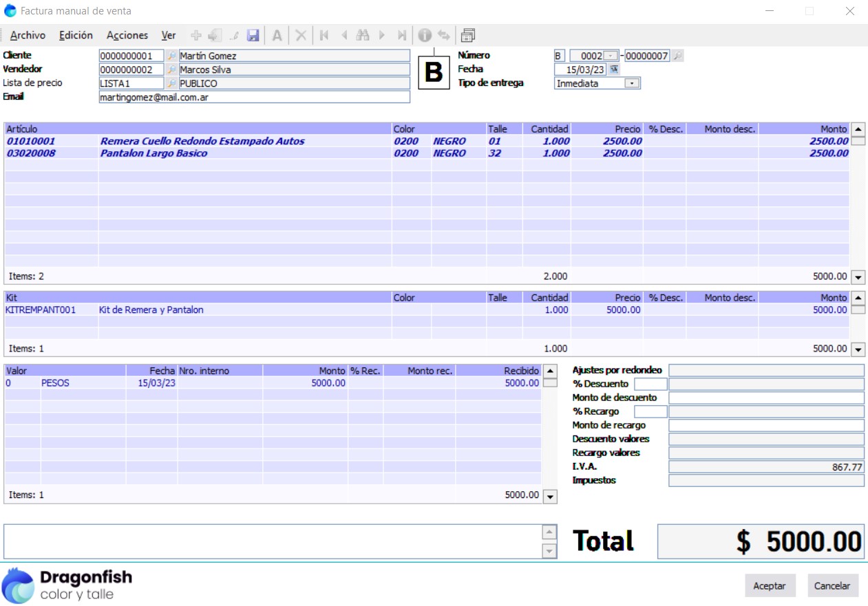
Task: Open the Archivo menu
Action: click(x=28, y=36)
